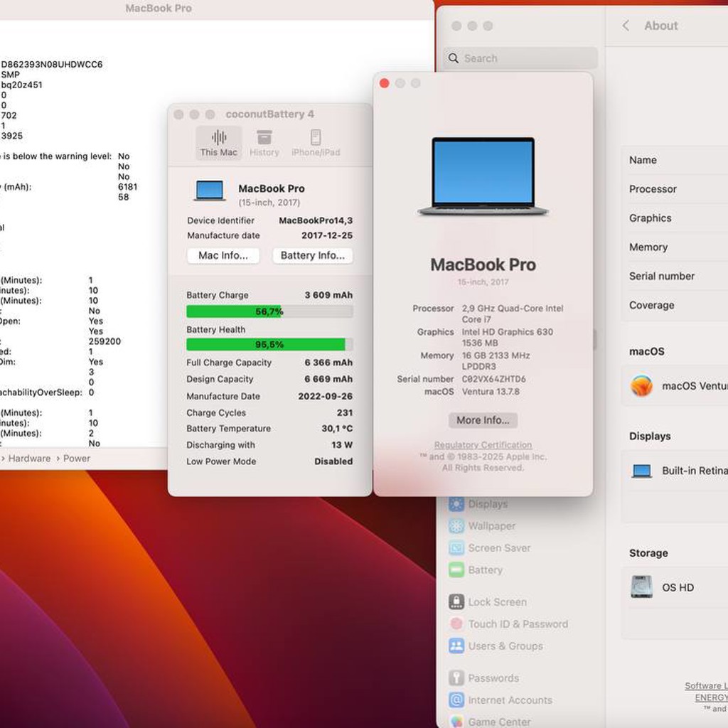Click the More Info... button in About This Mac
The width and height of the screenshot is (728, 728).
click(x=483, y=420)
